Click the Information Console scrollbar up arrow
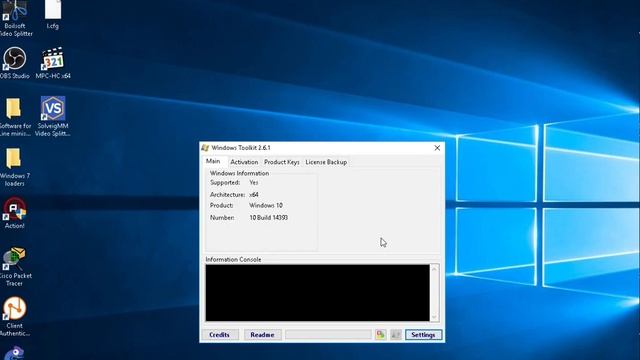 pyautogui.click(x=434, y=269)
